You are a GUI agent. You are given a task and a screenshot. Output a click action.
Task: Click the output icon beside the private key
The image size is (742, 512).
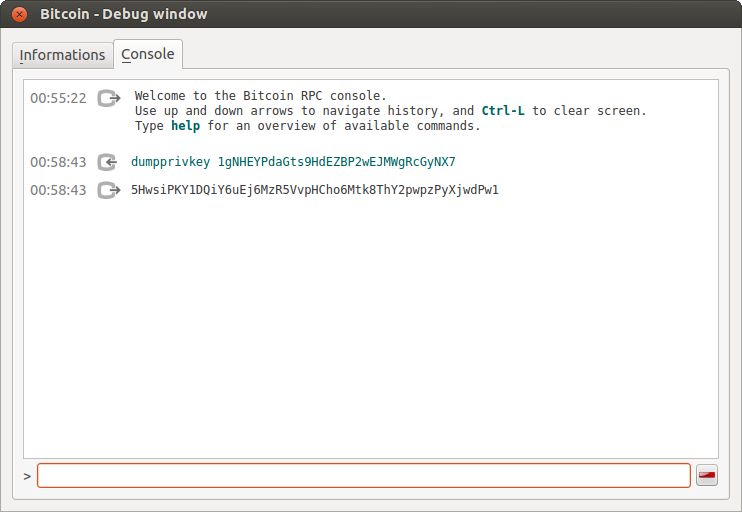[x=109, y=190]
